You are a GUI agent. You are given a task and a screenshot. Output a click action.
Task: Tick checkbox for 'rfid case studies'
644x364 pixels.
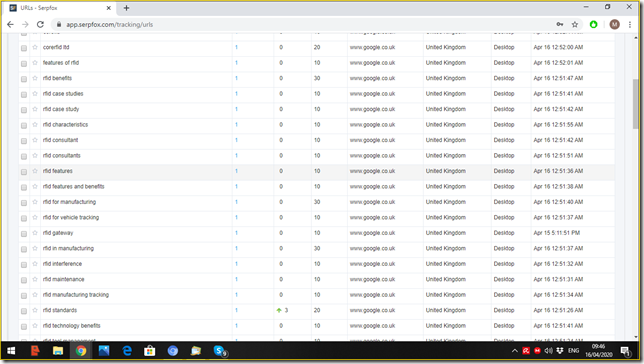(x=24, y=94)
